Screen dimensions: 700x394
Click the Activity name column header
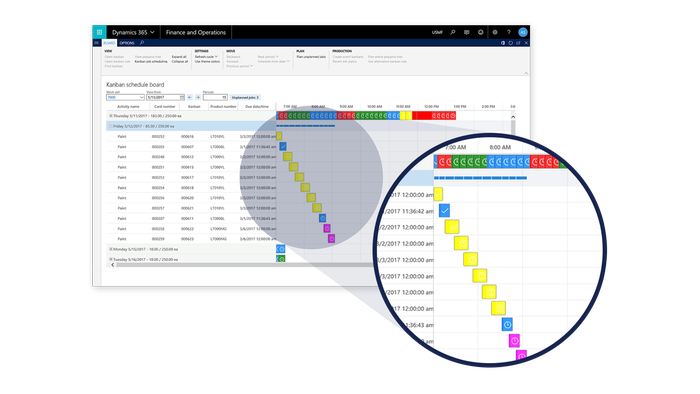tap(128, 107)
